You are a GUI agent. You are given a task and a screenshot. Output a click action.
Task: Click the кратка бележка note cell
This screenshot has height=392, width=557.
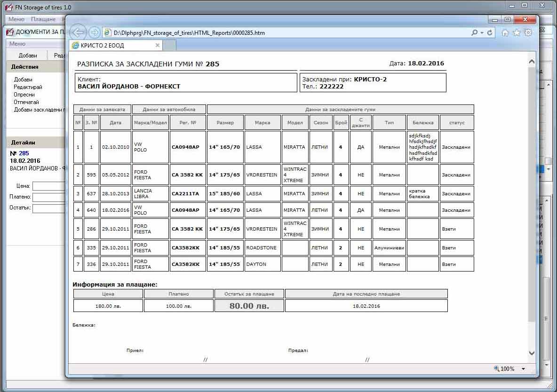pyautogui.click(x=423, y=194)
